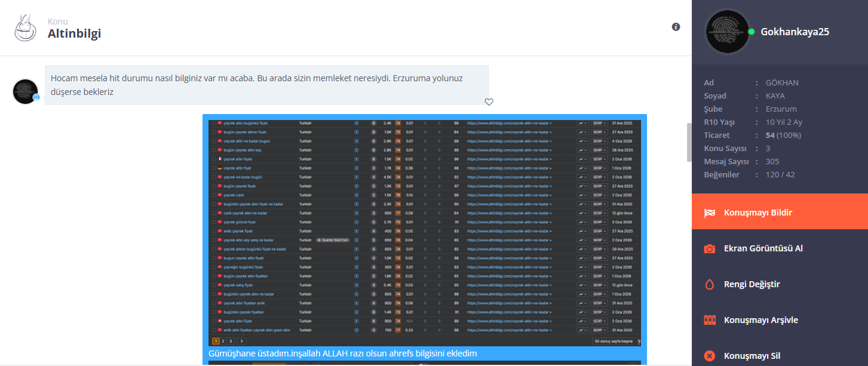The width and height of the screenshot is (868, 366).
Task: Expand the '50 sonuç sayfa başına' dropdown
Action: tap(614, 342)
